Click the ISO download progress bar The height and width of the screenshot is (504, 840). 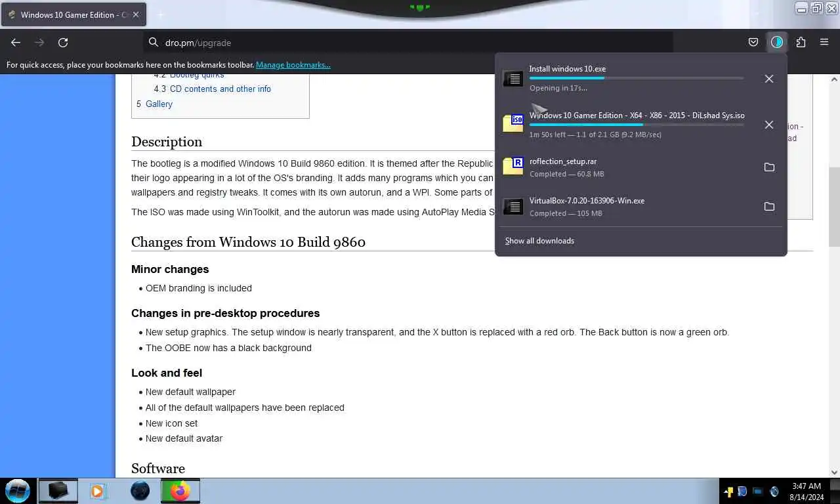coord(637,125)
